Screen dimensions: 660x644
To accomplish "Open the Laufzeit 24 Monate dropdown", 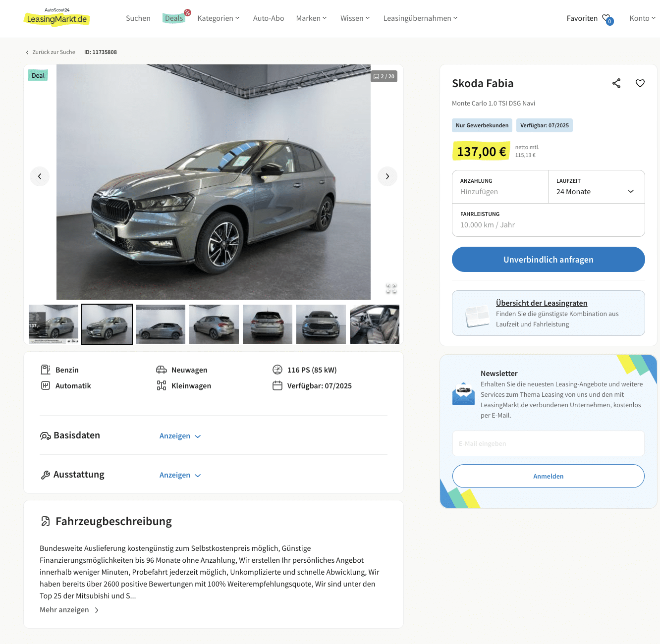I will click(x=597, y=187).
